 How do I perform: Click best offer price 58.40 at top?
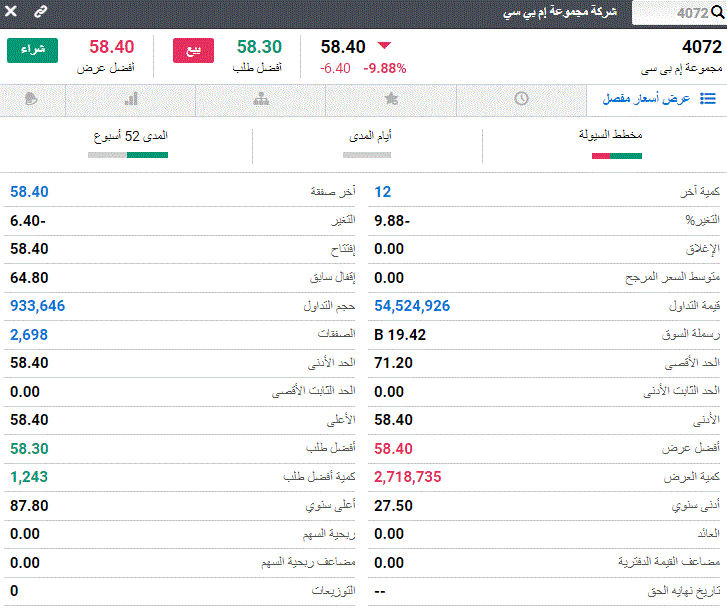[112, 47]
